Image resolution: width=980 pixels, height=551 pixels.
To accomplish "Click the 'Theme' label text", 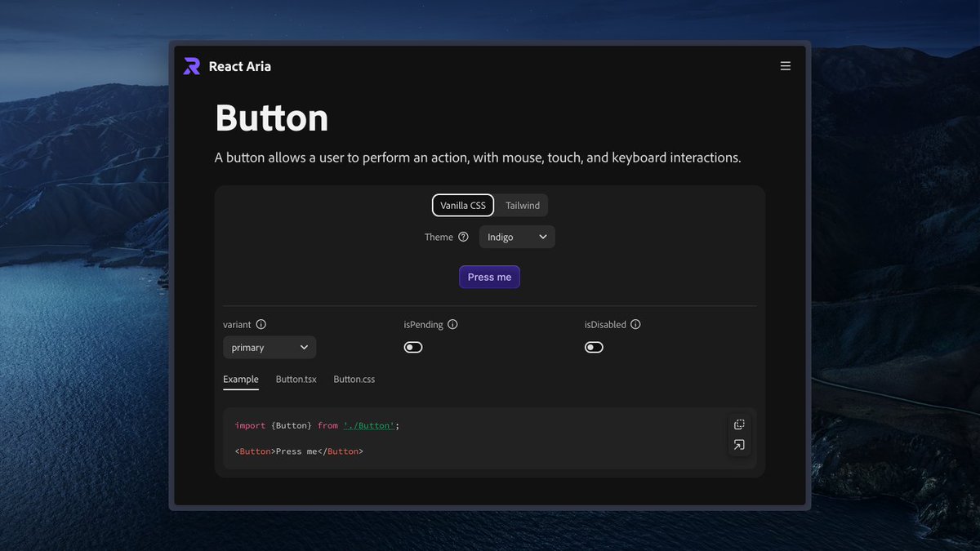I will [x=439, y=237].
